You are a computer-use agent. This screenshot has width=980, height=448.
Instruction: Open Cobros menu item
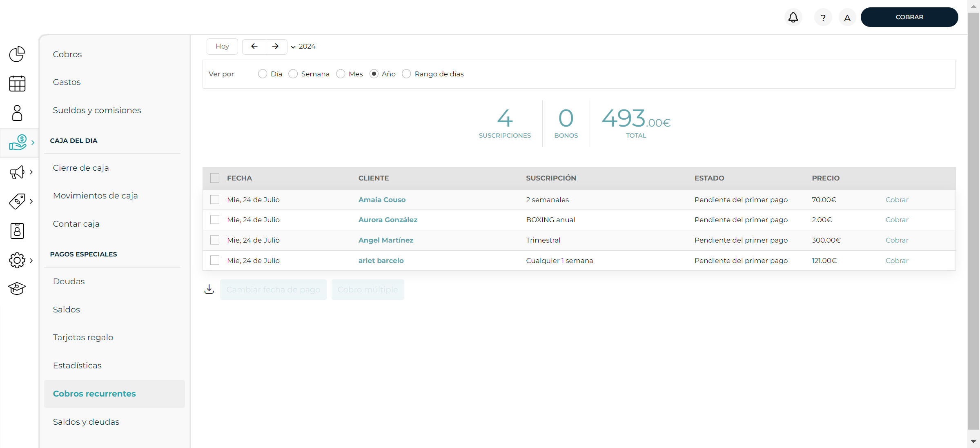point(67,54)
